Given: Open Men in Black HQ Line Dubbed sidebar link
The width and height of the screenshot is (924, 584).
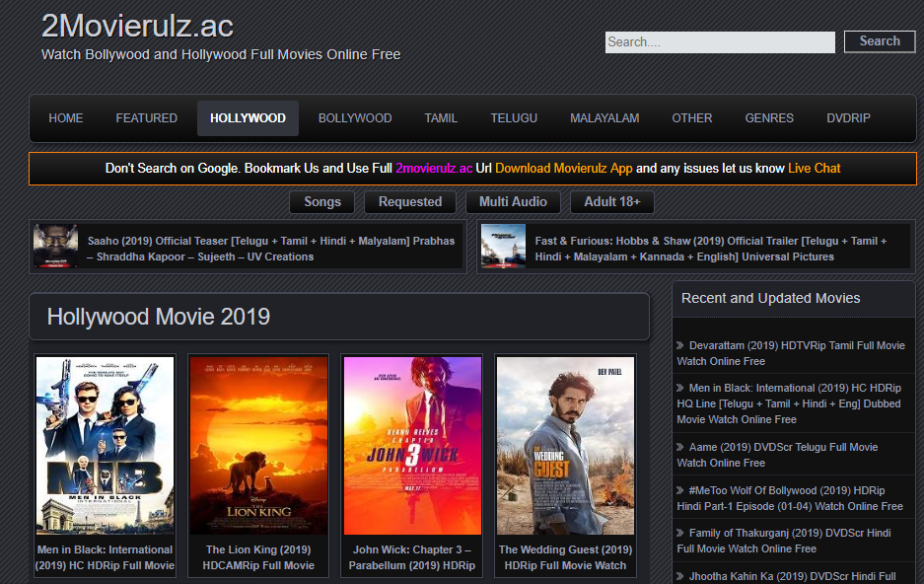Looking at the screenshot, I should pos(789,403).
